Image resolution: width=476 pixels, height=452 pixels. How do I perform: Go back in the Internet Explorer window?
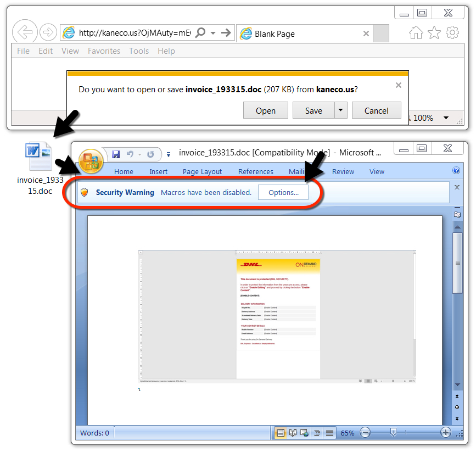tap(25, 32)
